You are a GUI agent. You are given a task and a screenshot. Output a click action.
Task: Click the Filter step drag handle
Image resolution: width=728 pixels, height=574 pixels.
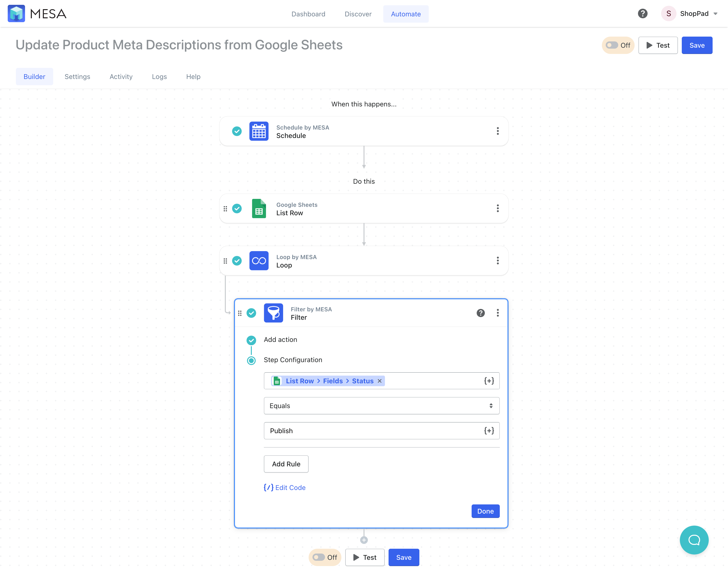[240, 313]
